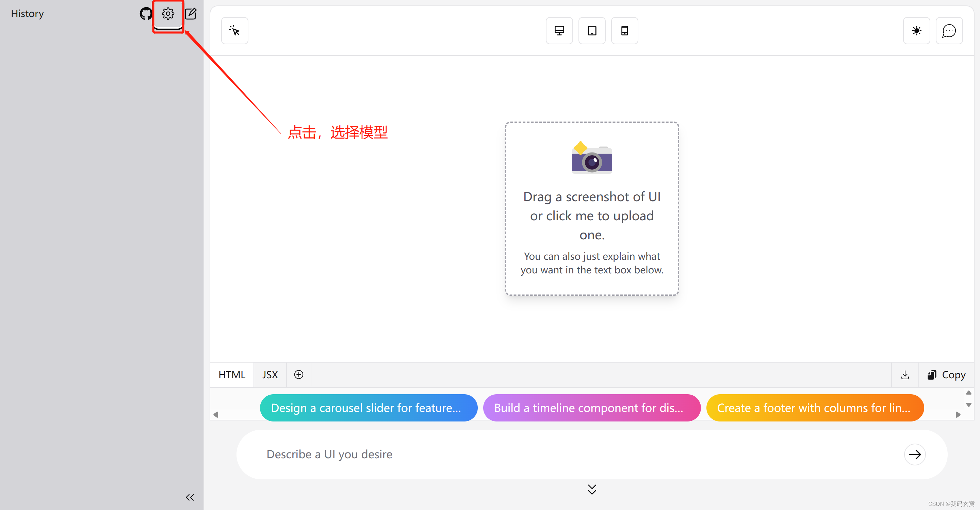Activate the element selector cursor tool
The height and width of the screenshot is (510, 980).
[235, 30]
